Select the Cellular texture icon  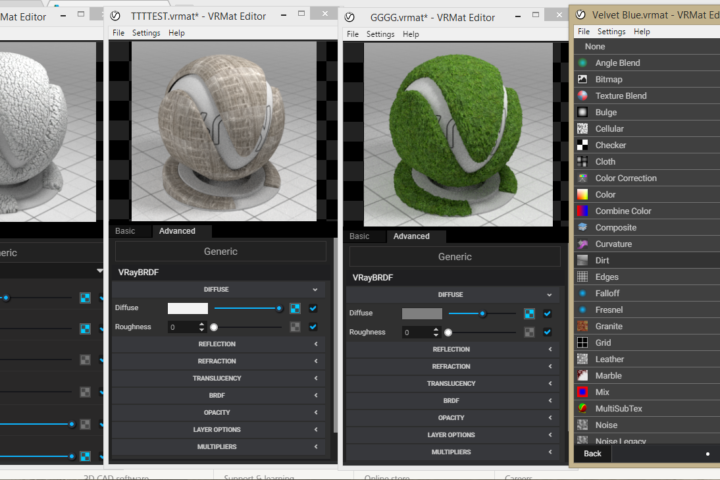tap(582, 129)
